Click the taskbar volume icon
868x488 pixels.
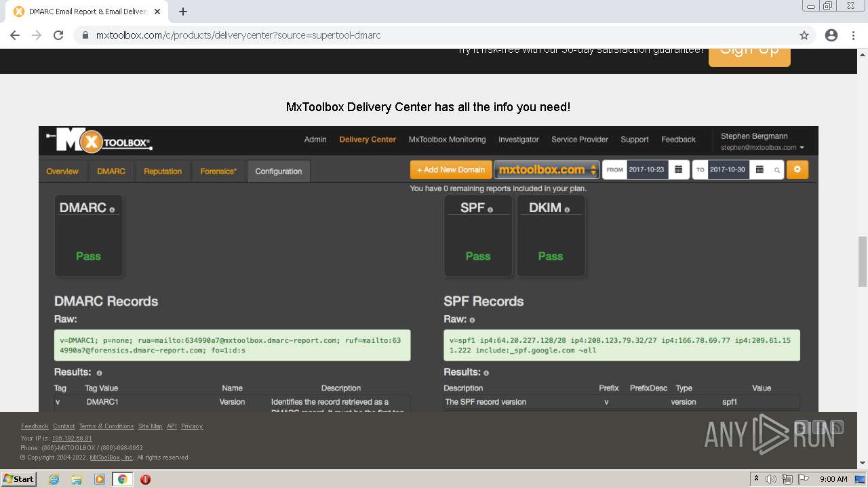point(771,479)
